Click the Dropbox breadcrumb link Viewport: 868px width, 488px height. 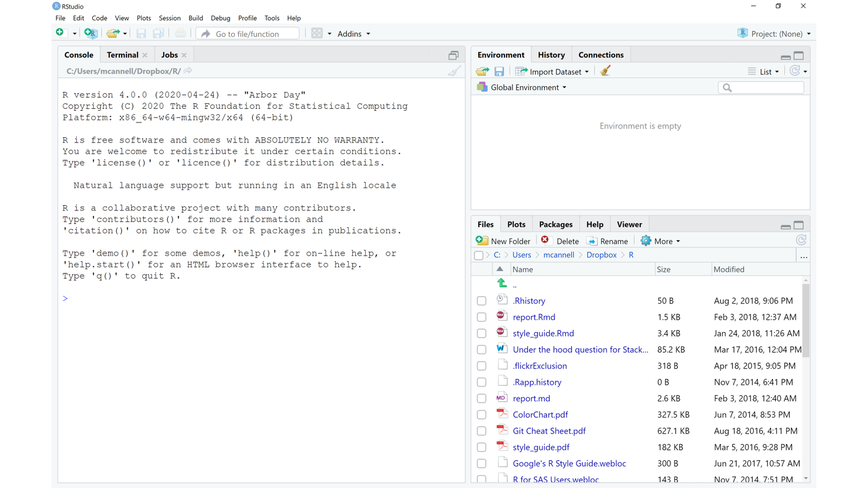click(601, 255)
